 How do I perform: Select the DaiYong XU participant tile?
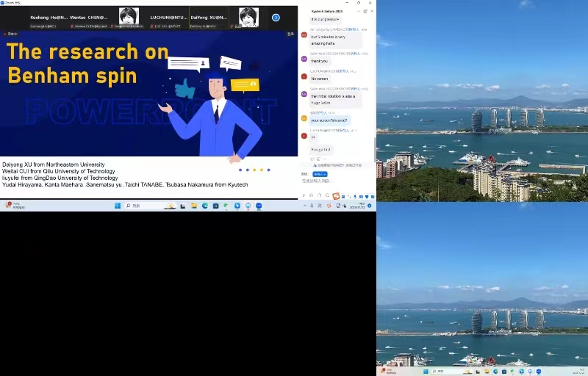tap(209, 18)
